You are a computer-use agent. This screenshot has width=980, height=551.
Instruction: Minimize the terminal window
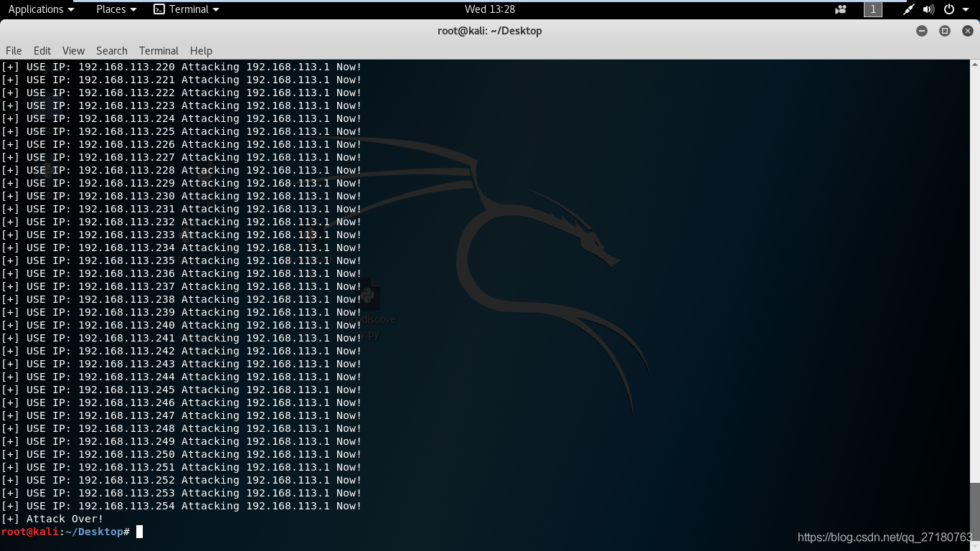click(x=922, y=31)
